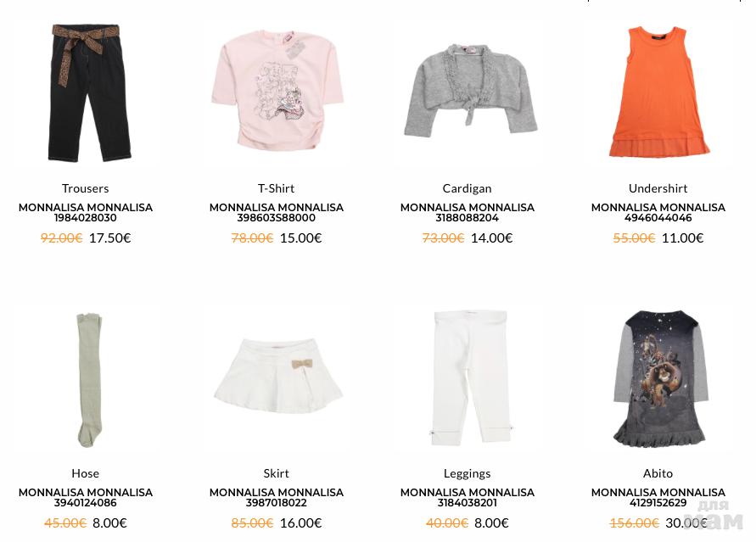Click the Cardigan product title
Viewport: 756px width, 542px height.
[x=468, y=189]
